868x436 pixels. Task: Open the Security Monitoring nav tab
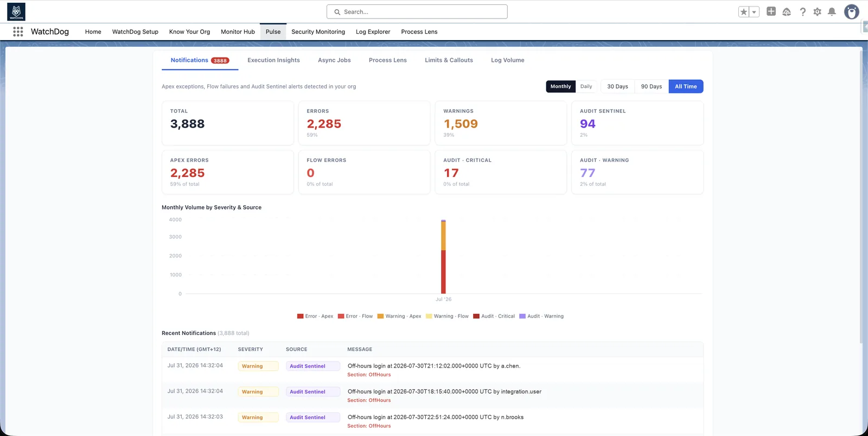(318, 31)
